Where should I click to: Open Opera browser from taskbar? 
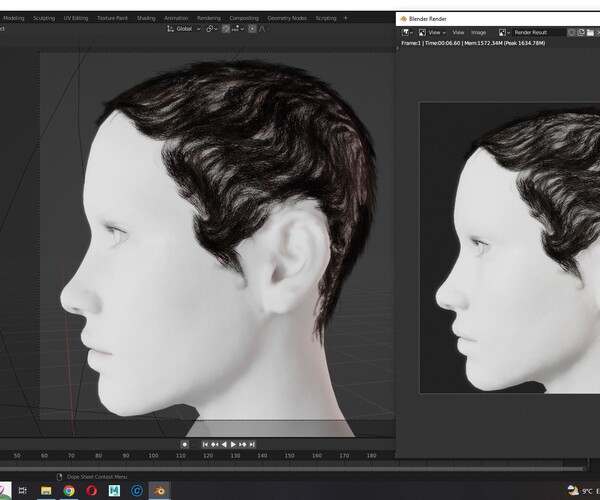coord(91,490)
